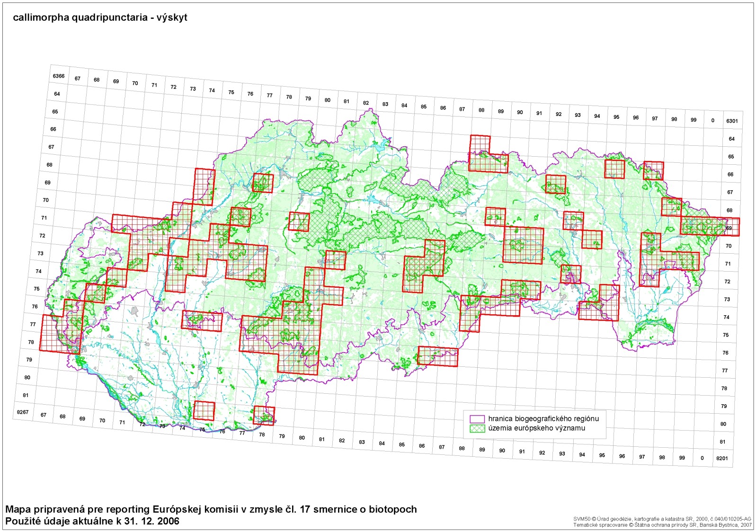Click grid corner label "8201"
This screenshot has height=532, width=756.
click(x=722, y=458)
